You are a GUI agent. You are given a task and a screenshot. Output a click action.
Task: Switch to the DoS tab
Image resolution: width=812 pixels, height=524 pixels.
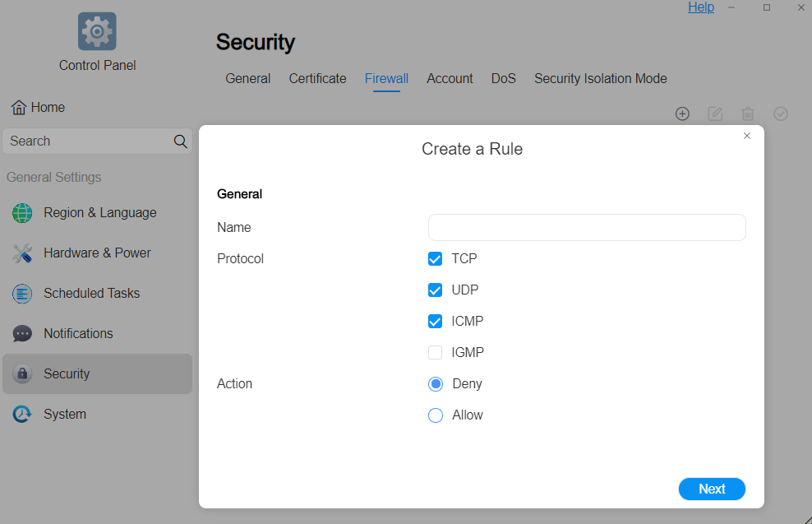pos(503,79)
